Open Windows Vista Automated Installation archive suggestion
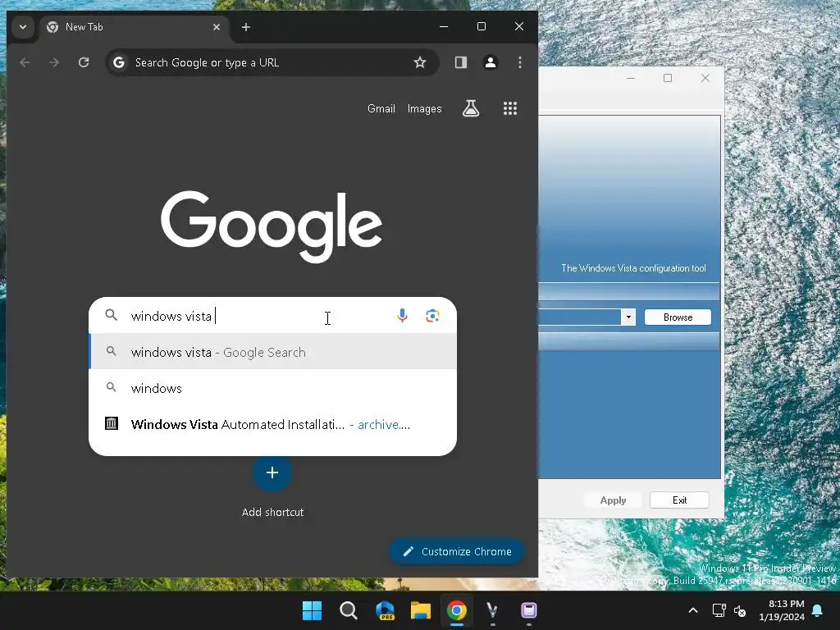Screen dimensions: 840x630 point(272,424)
